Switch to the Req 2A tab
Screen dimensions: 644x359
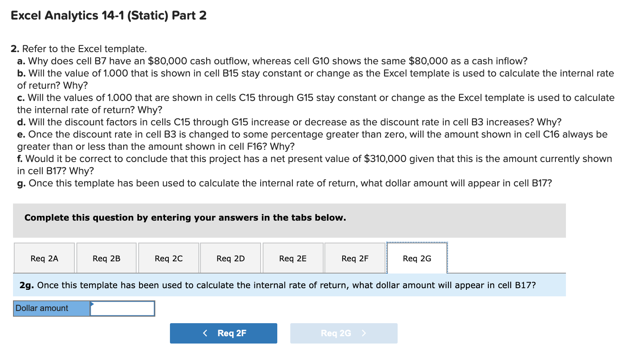click(44, 258)
